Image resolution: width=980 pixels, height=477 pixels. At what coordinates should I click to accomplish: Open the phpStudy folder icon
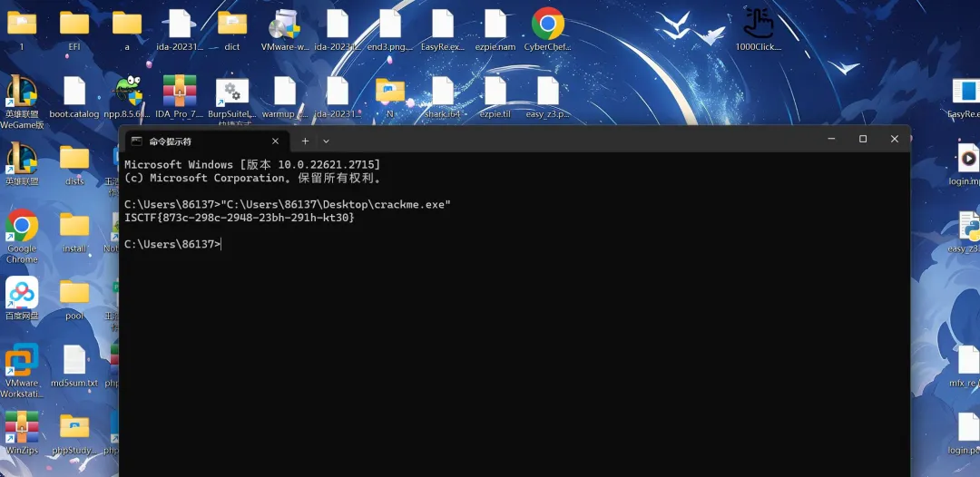pos(73,428)
